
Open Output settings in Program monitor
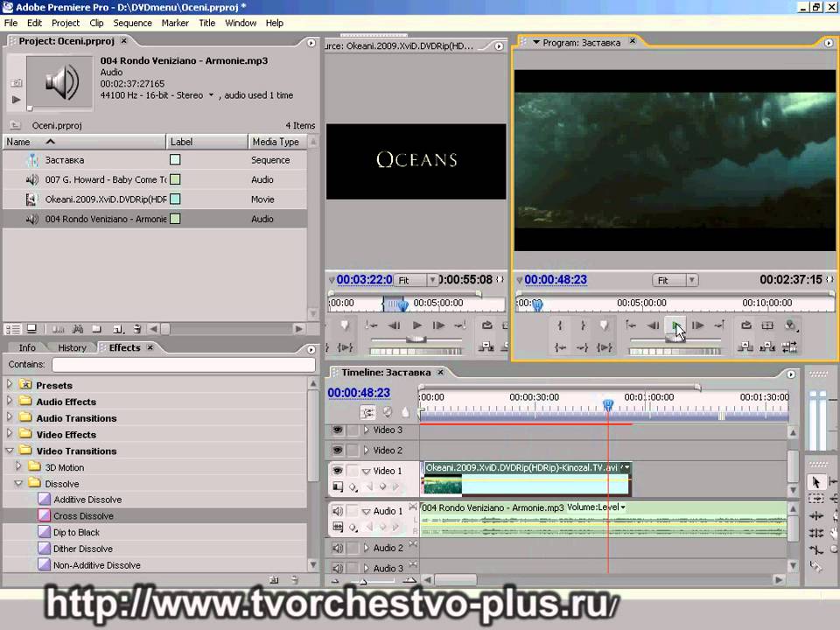click(790, 325)
